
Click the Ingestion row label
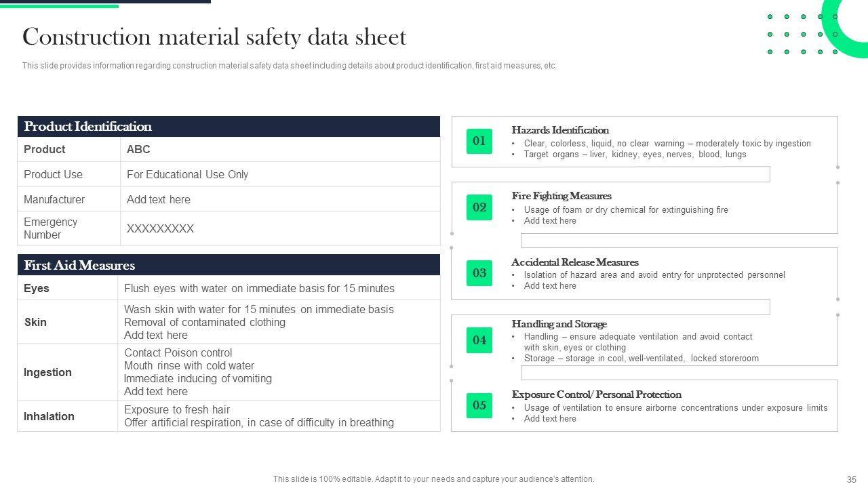point(47,372)
